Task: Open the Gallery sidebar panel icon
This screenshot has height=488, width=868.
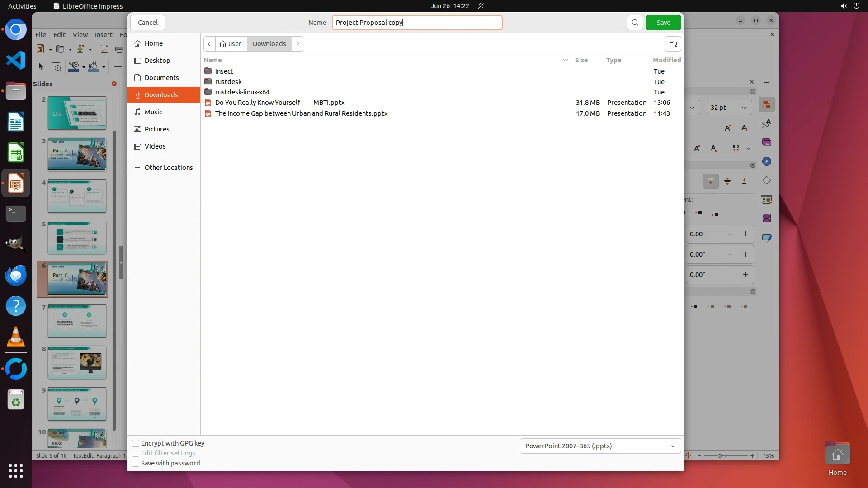Action: [767, 142]
